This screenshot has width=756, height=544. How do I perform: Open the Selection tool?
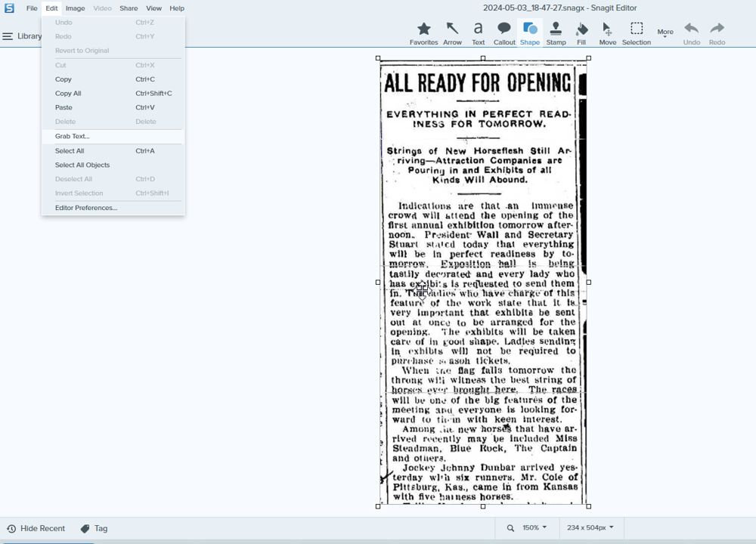(x=636, y=31)
